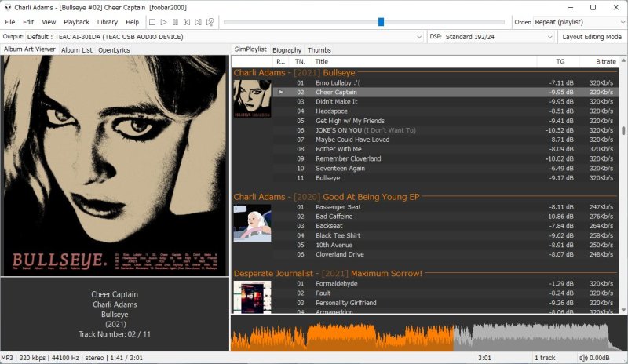Click the Desperate Journalist Maximum Sorrow! header

[x=327, y=274]
